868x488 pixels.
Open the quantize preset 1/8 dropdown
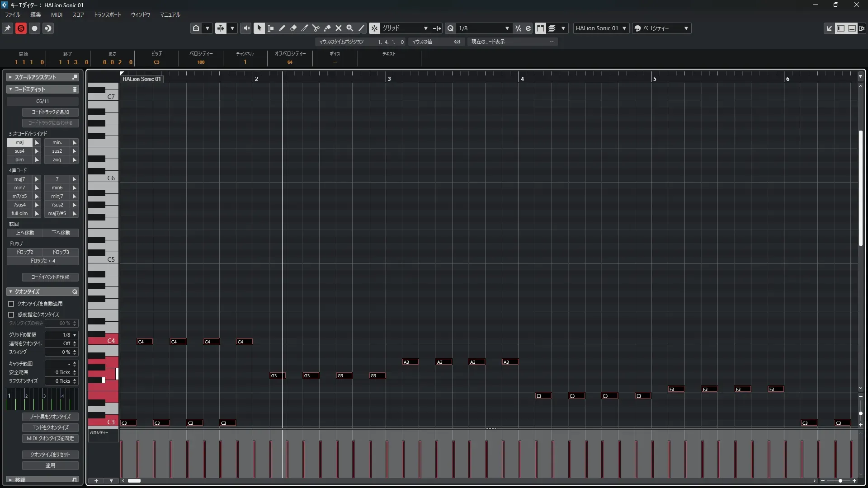[483, 28]
